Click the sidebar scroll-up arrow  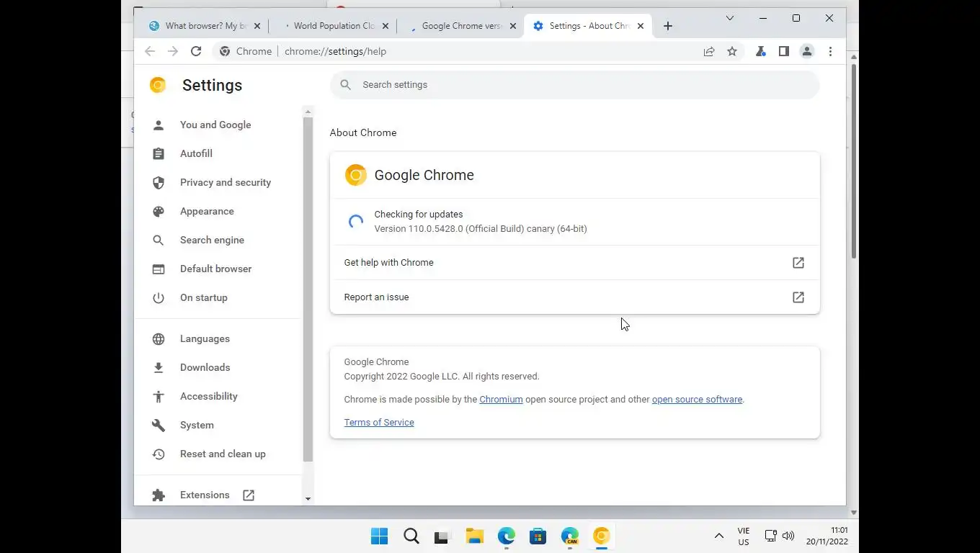[x=308, y=112]
